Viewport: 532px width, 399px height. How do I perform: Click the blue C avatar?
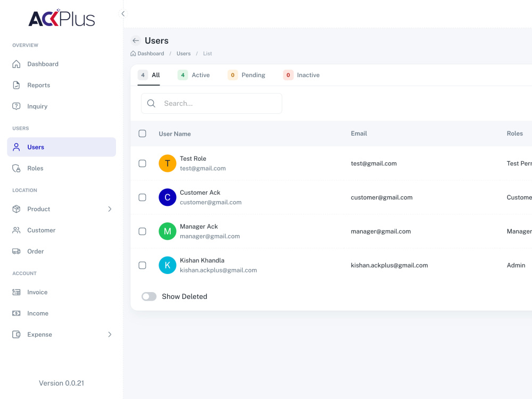(167, 197)
